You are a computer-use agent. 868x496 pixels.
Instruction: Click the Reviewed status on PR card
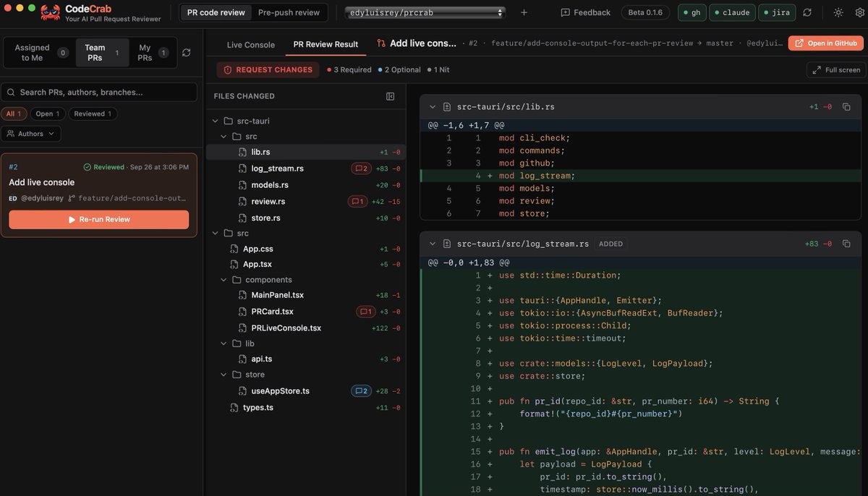coord(104,167)
